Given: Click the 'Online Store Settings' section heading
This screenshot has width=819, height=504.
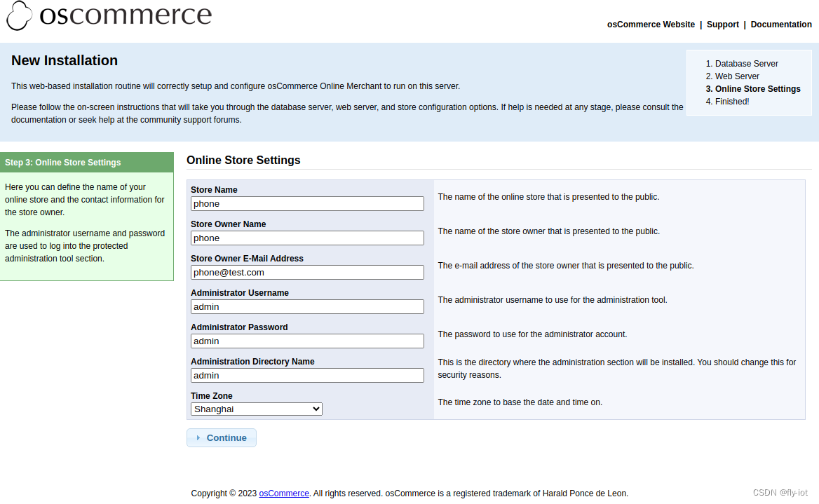Looking at the screenshot, I should [243, 161].
